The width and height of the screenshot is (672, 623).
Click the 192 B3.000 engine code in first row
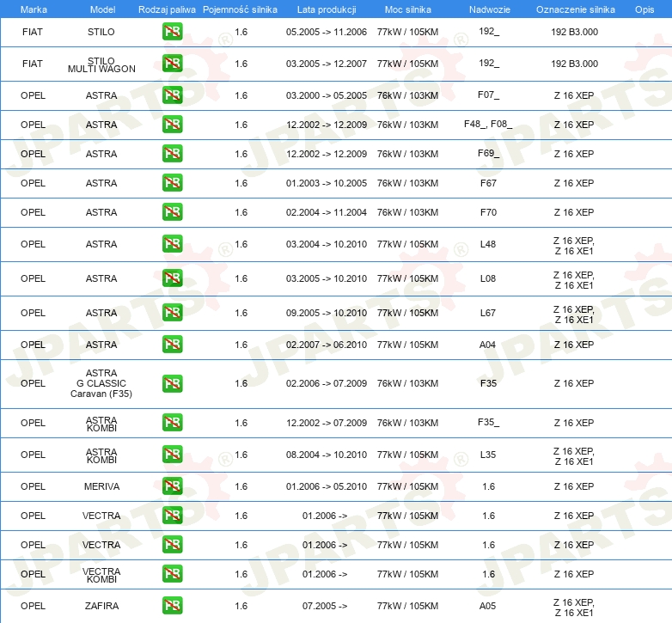574,32
